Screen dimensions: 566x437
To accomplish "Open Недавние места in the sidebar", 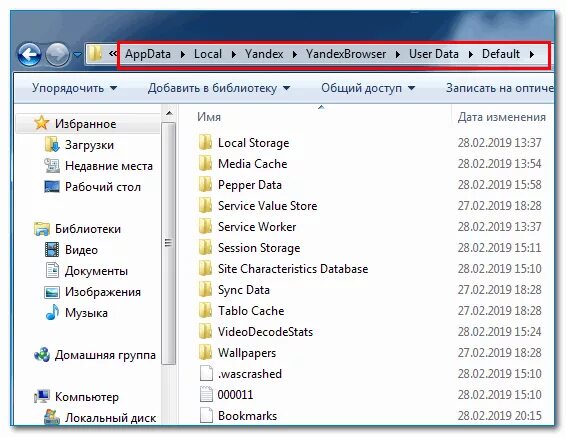I will [109, 166].
